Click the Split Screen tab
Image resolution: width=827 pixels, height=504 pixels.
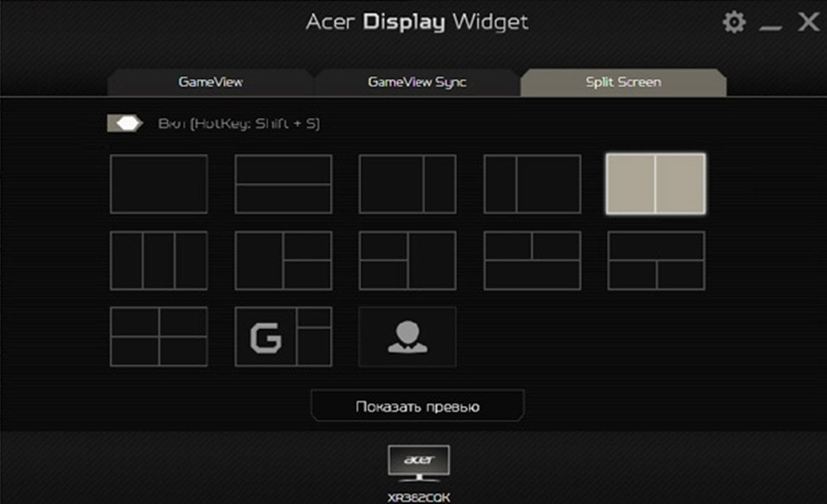624,83
